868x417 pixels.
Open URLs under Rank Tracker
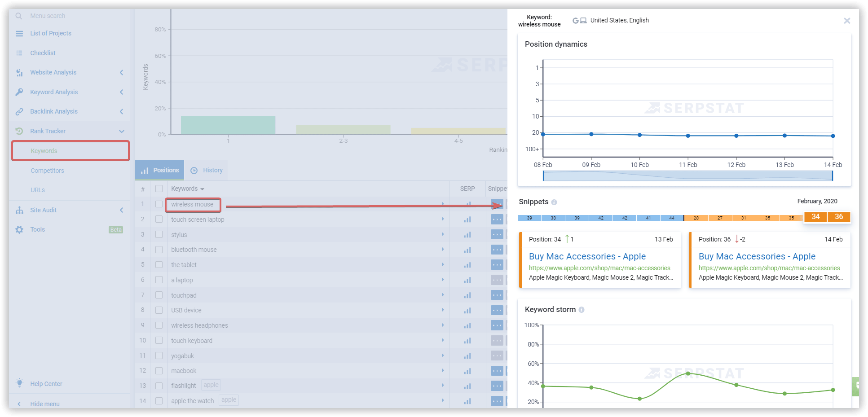click(38, 190)
